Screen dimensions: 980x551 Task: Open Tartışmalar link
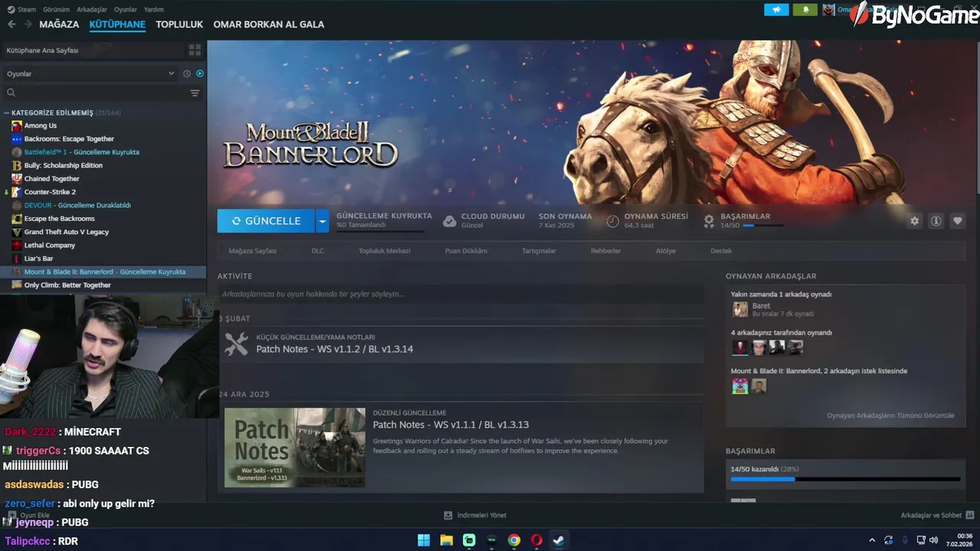click(x=539, y=251)
